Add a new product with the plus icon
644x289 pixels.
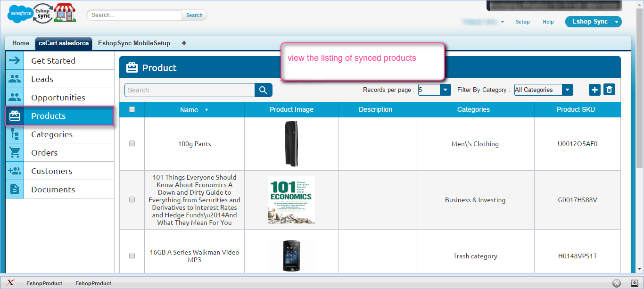coord(594,89)
